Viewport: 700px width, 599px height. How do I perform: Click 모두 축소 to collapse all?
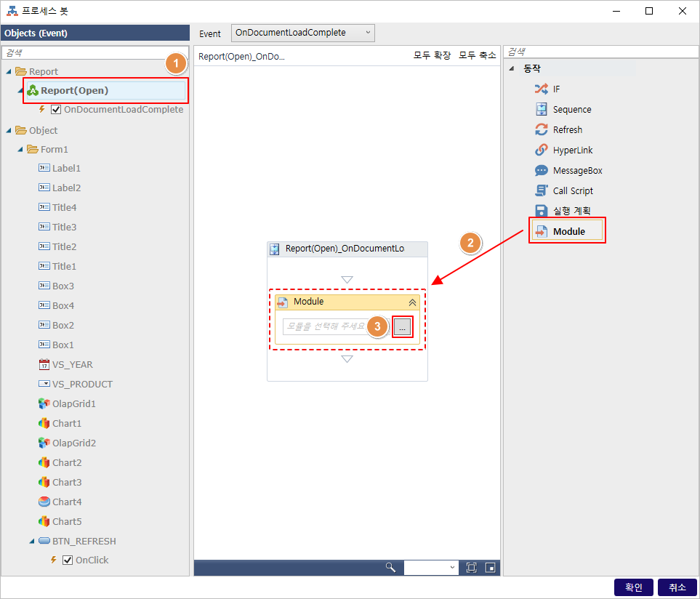[477, 56]
